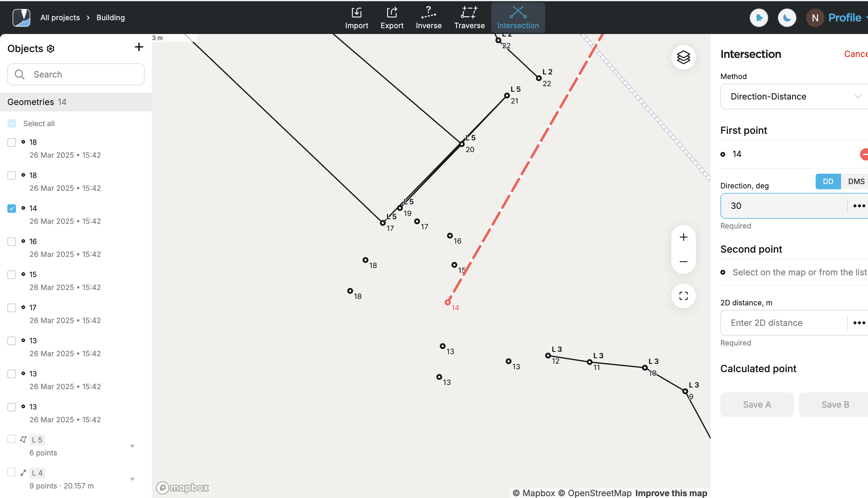Select the Traverse tool

[469, 18]
